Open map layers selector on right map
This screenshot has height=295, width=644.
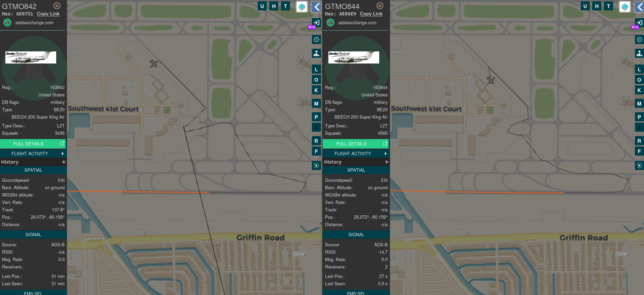(625, 7)
